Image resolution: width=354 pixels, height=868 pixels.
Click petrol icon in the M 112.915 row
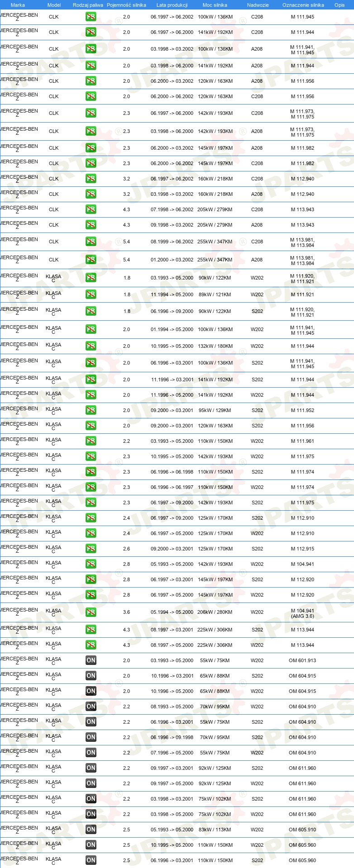tap(91, 549)
